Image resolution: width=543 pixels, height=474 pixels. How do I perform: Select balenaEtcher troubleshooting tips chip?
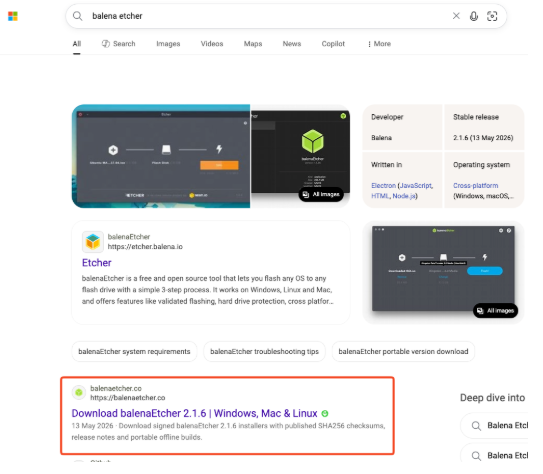tap(264, 352)
